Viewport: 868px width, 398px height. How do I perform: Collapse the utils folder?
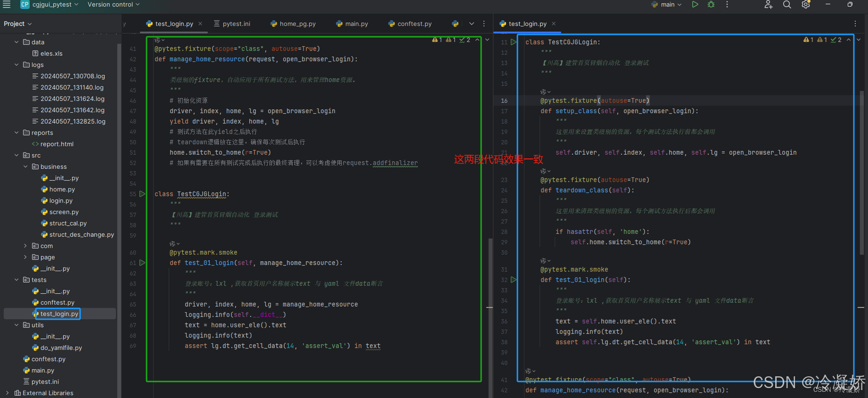[16, 325]
